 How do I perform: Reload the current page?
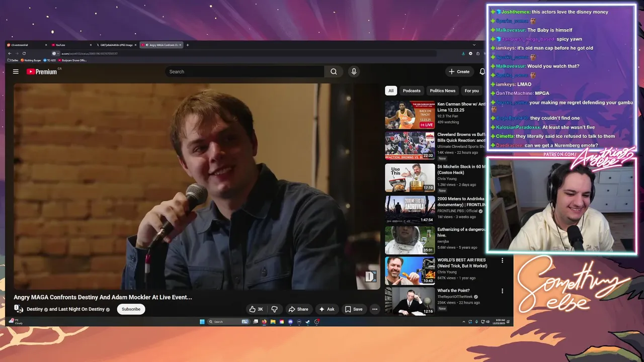[24, 53]
